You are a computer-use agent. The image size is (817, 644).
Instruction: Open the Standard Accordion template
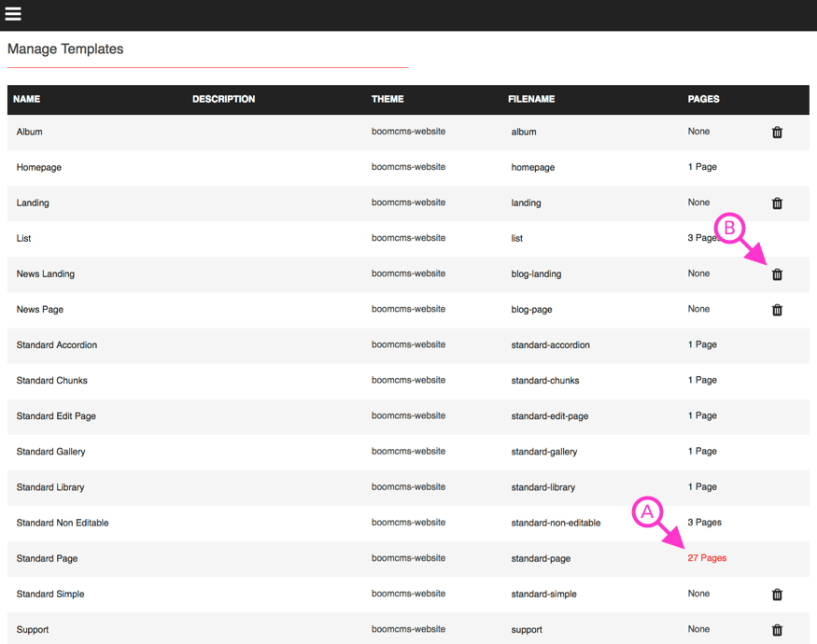(x=56, y=344)
